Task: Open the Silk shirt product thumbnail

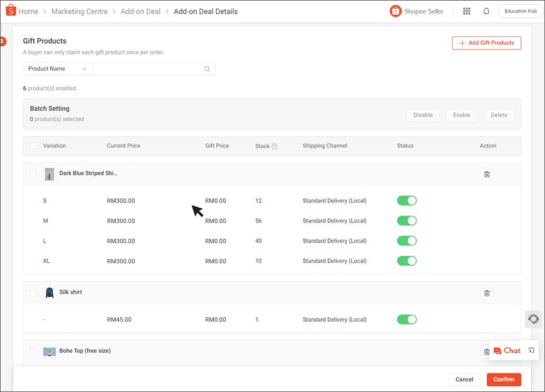Action: click(x=50, y=293)
